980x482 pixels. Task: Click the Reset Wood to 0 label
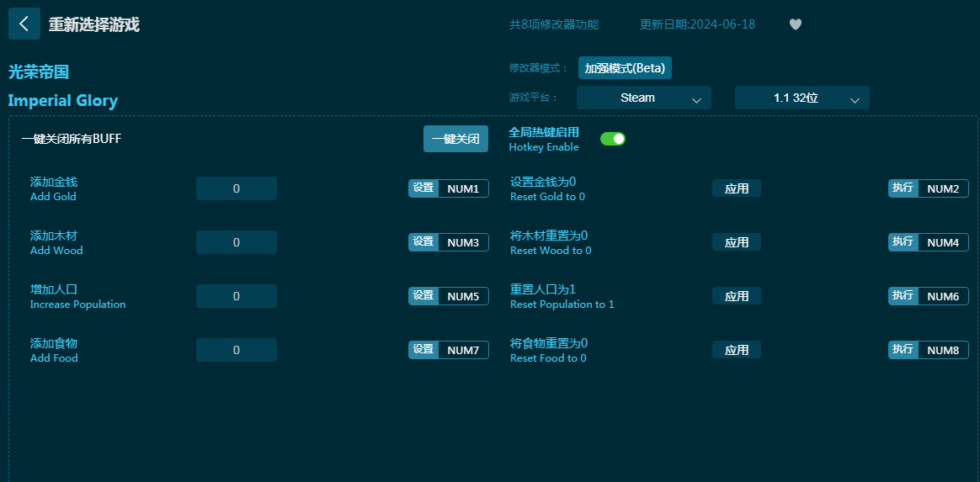point(551,251)
